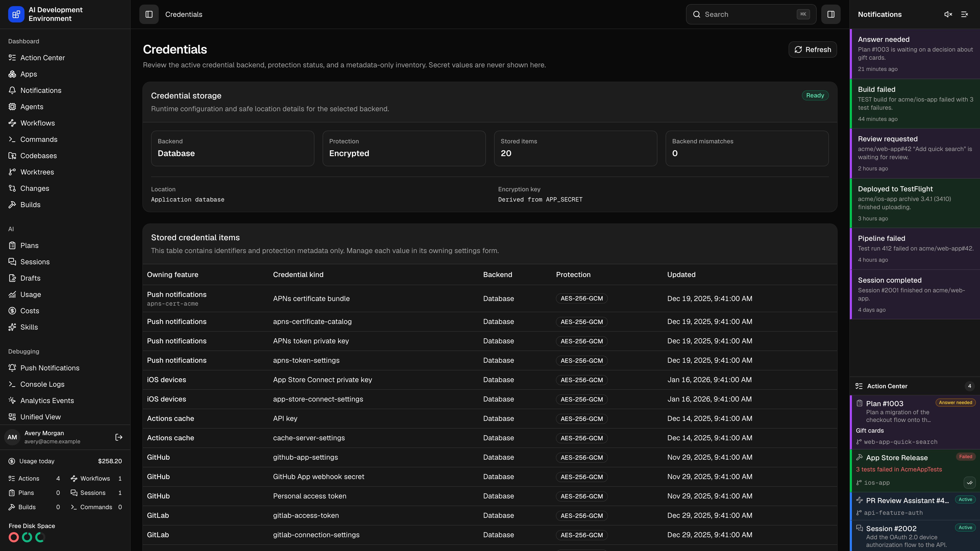Viewport: 980px width, 551px height.
Task: Click the Stored items 20 card
Action: (575, 148)
